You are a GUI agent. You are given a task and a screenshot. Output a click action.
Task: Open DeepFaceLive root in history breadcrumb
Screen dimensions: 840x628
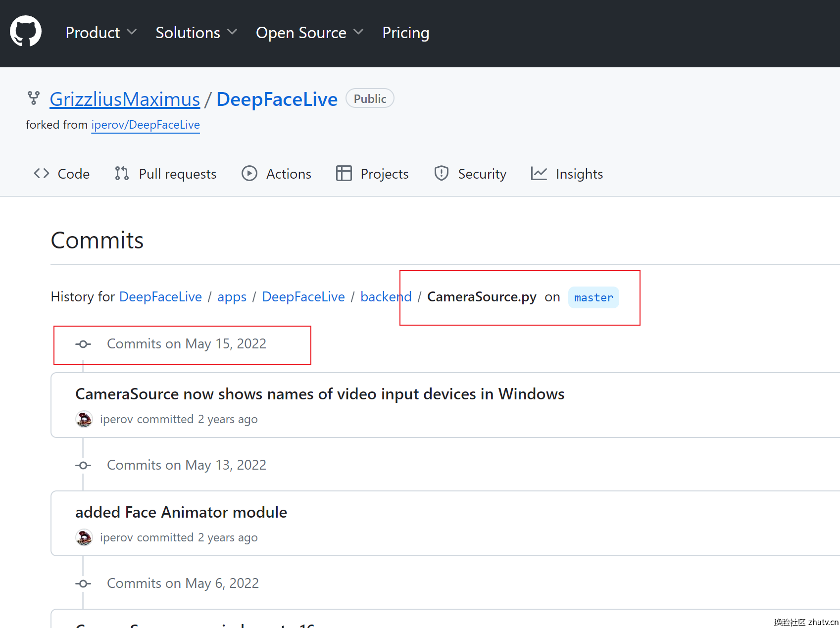coord(160,296)
